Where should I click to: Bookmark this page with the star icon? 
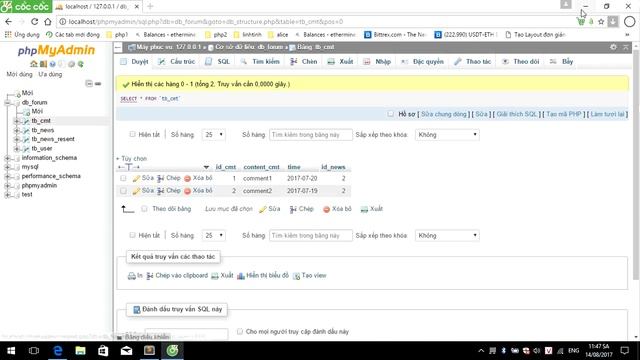point(601,22)
